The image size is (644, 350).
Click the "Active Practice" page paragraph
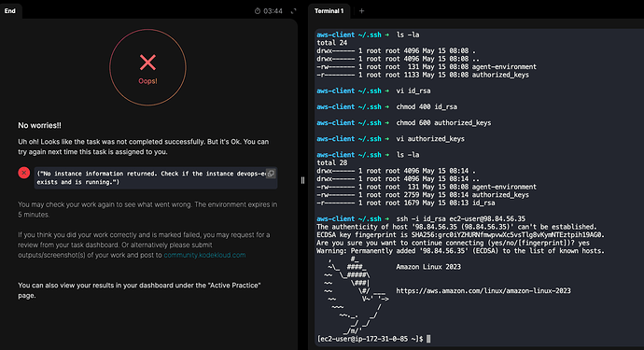(139, 290)
